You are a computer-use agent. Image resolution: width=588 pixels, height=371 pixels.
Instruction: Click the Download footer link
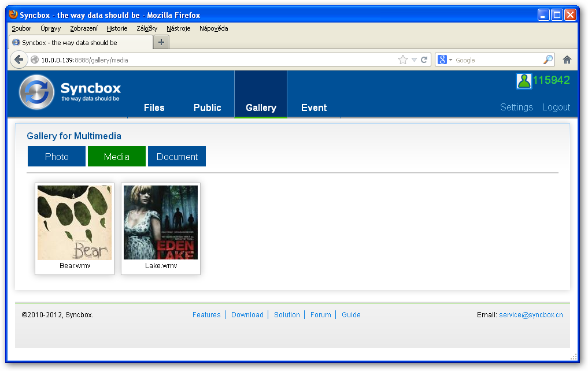tap(247, 315)
